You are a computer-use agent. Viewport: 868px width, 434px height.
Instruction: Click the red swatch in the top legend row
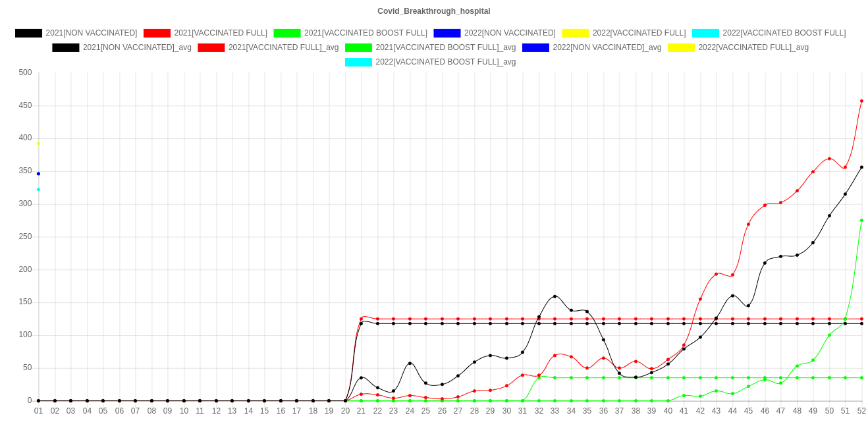click(157, 33)
